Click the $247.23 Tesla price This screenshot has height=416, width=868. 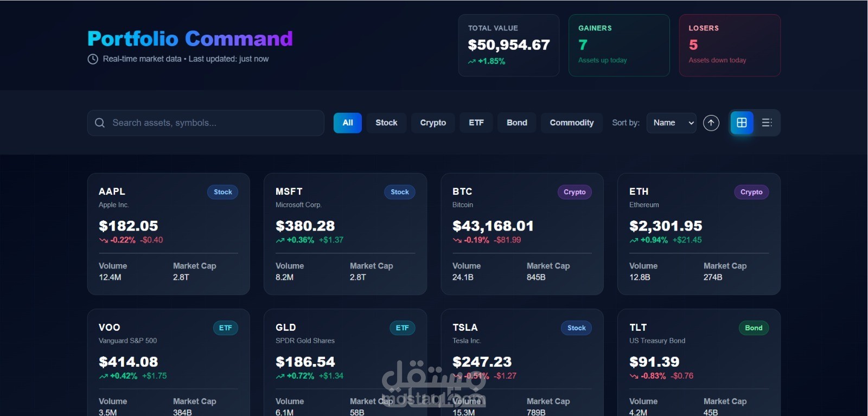[x=482, y=362]
